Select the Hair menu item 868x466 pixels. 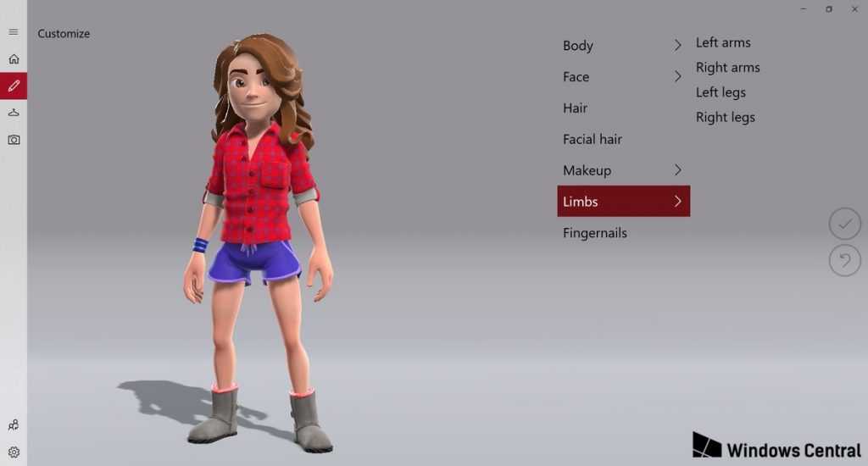(576, 108)
